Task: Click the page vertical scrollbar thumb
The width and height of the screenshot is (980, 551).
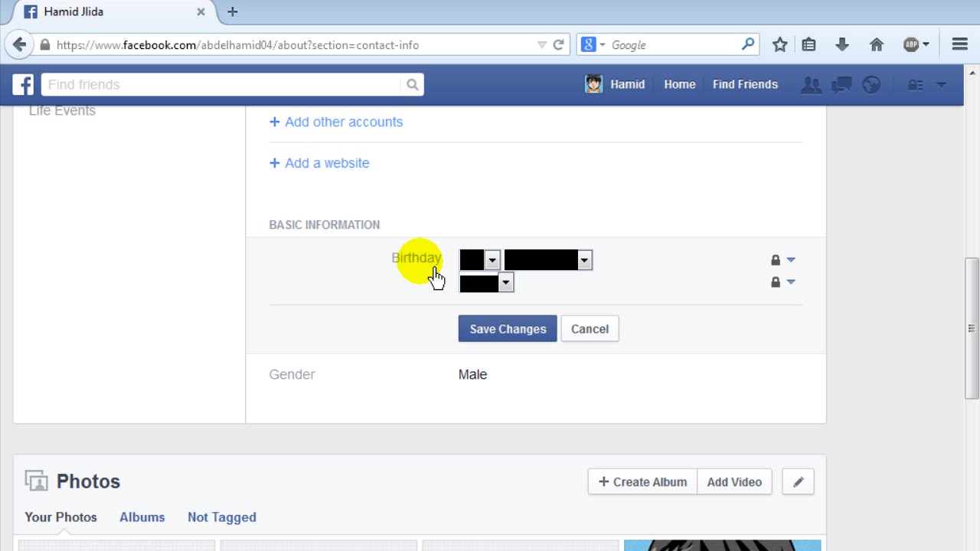Action: pos(972,329)
